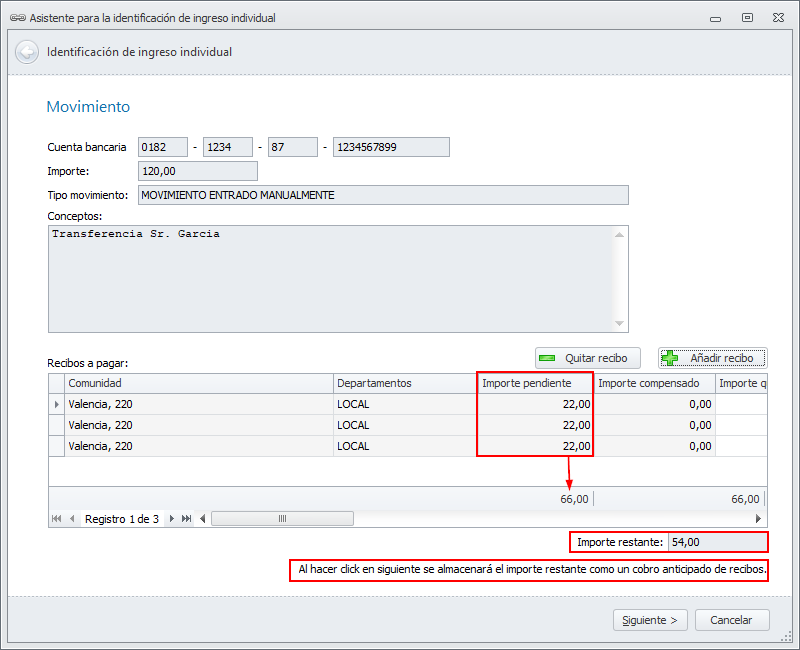The height and width of the screenshot is (650, 800).
Task: Jump to first record in navigator
Action: coord(57,519)
